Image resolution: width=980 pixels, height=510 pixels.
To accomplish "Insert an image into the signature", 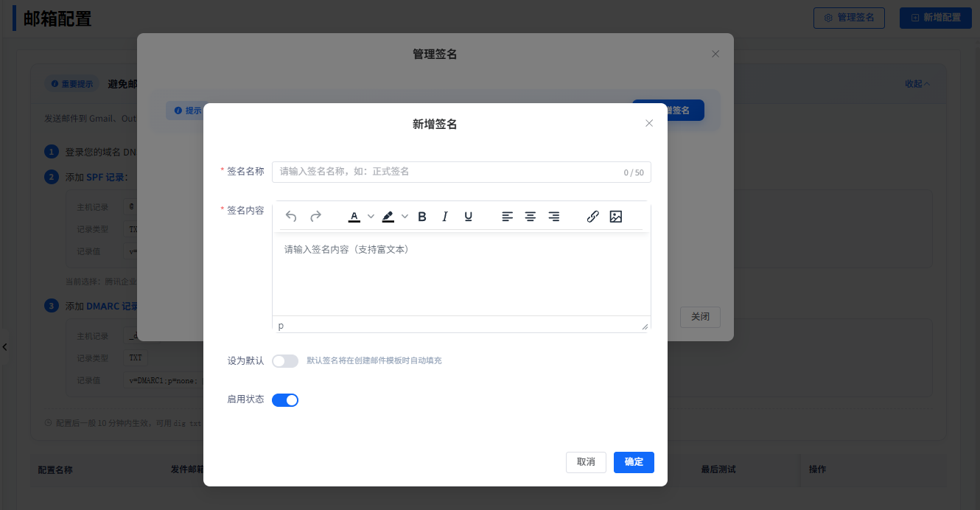I will click(616, 217).
